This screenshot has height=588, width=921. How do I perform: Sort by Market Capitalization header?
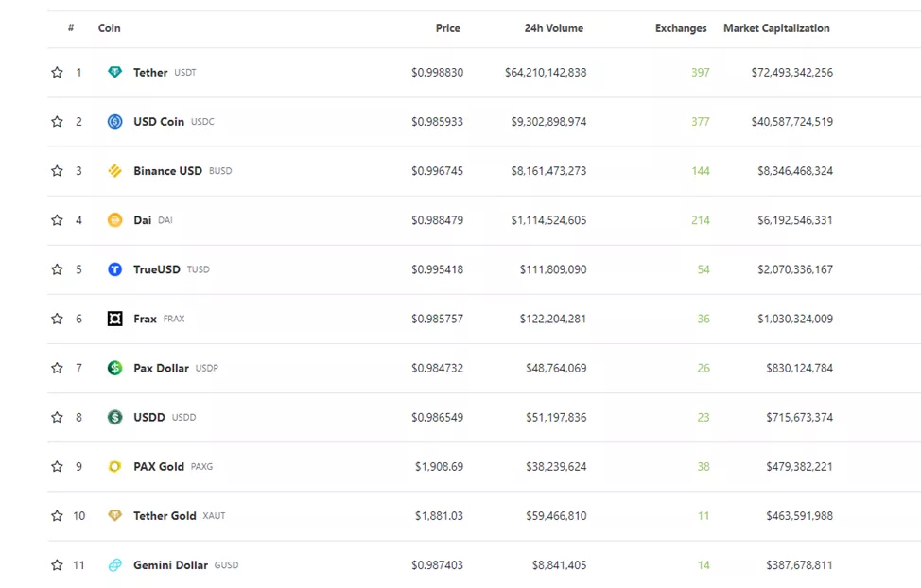pos(776,28)
